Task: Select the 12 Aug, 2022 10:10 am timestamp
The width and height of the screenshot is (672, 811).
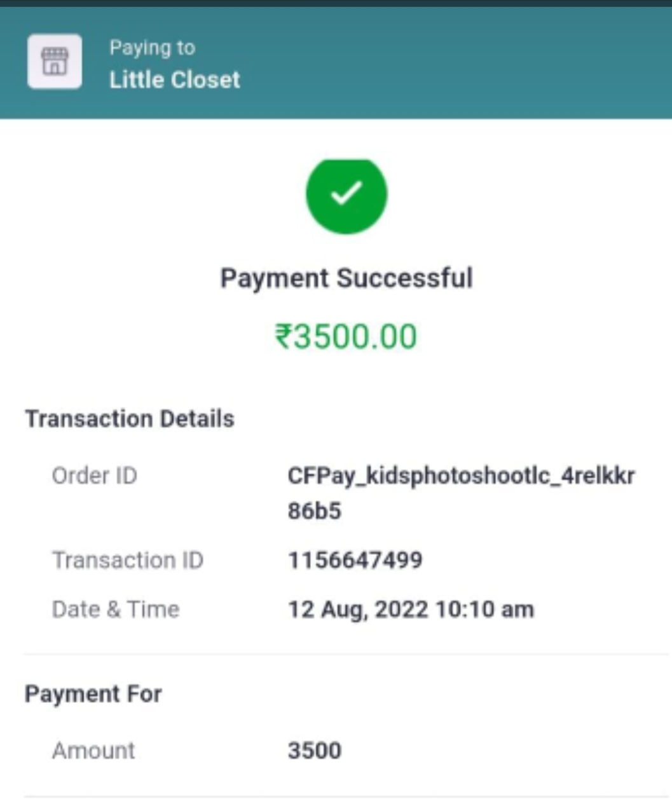Action: pyautogui.click(x=411, y=610)
